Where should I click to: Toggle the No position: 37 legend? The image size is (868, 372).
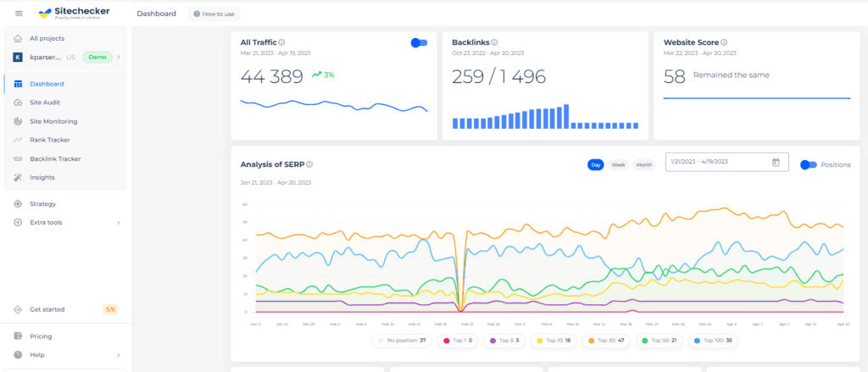[402, 341]
